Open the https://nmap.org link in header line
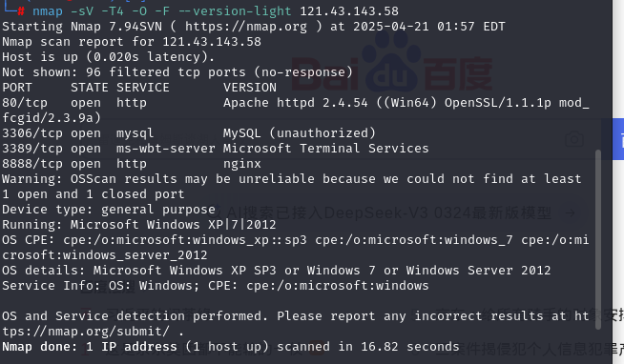Screen dimensions: 624x364 coord(246,27)
